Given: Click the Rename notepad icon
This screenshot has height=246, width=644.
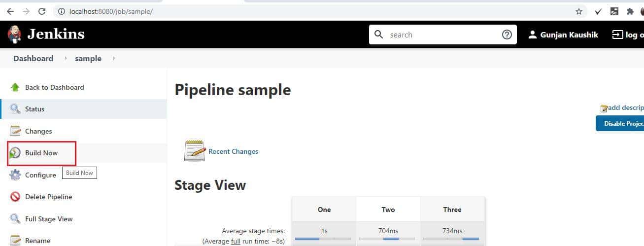Looking at the screenshot, I should [15, 240].
